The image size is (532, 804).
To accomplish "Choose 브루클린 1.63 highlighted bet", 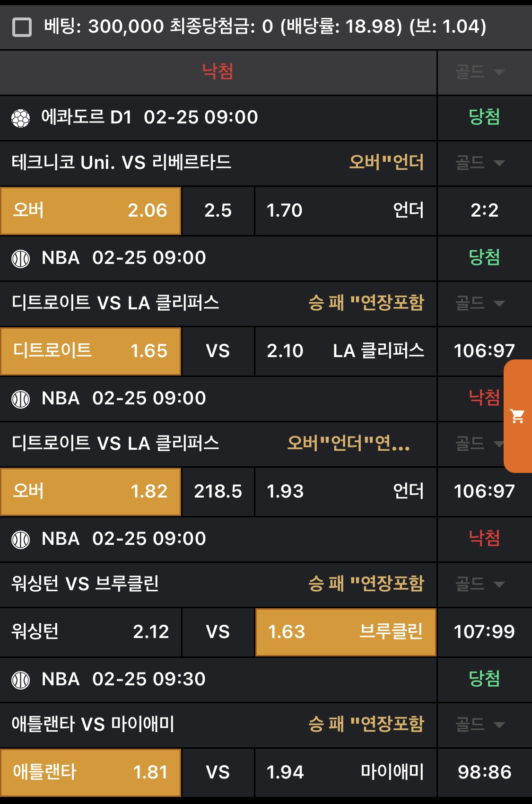I will pyautogui.click(x=345, y=632).
